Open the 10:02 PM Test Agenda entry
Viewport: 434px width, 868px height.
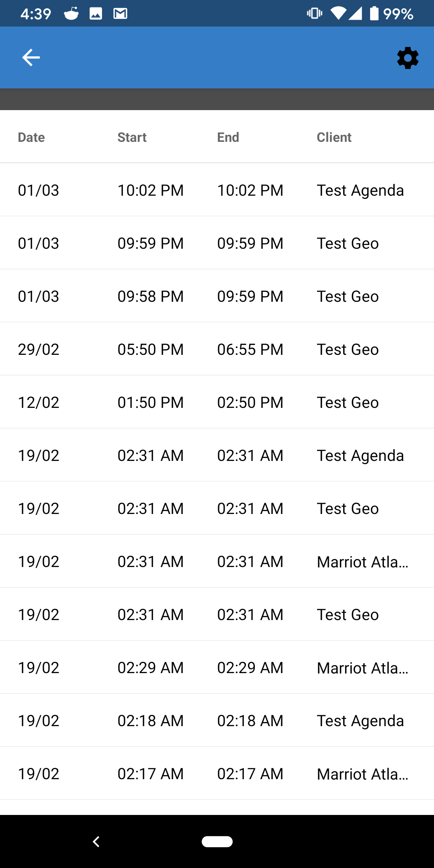[x=217, y=190]
